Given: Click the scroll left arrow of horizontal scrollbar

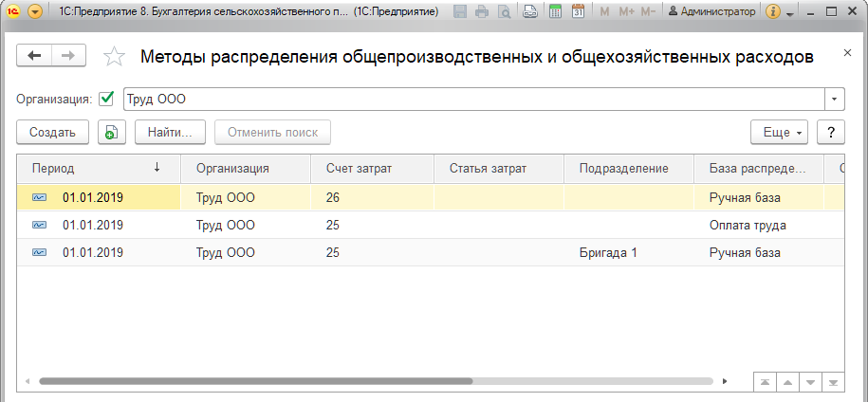Looking at the screenshot, I should point(27,381).
